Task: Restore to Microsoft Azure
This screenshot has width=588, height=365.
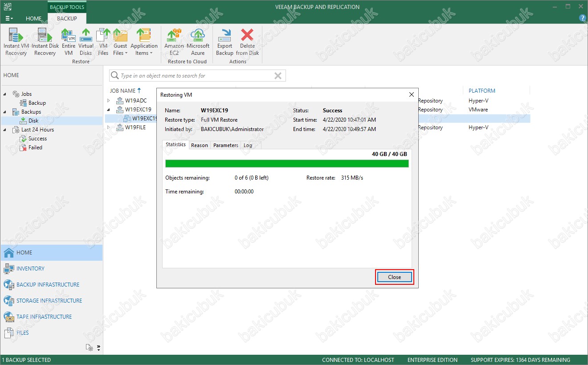Action: [198, 42]
